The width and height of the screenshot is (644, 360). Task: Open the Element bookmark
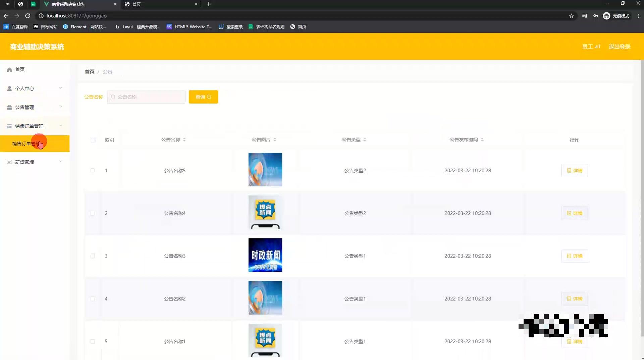click(x=85, y=27)
